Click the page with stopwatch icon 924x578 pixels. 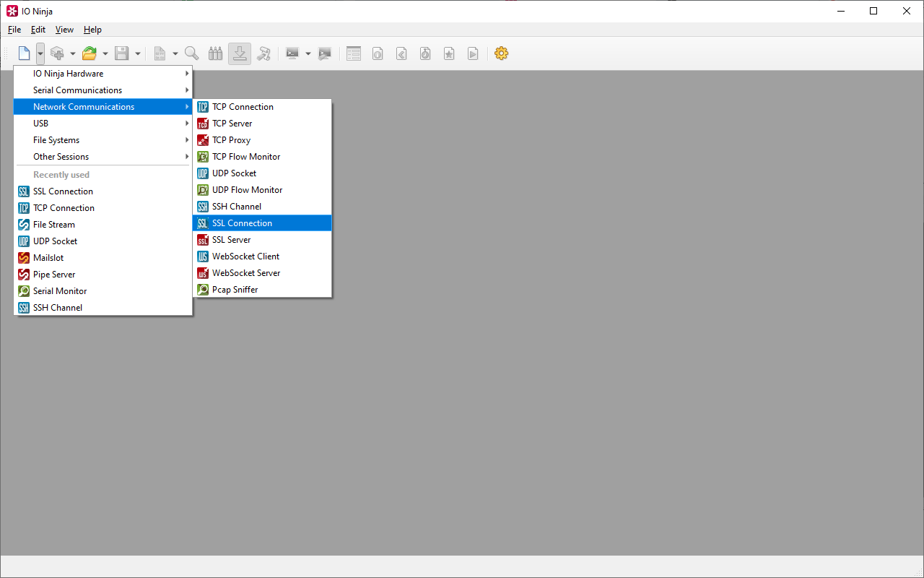pos(425,53)
